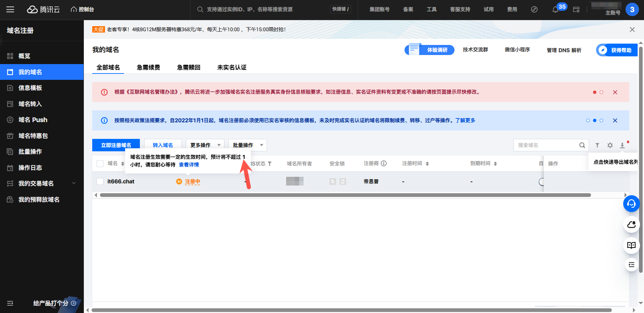Open the 客服支持 menu
The width and height of the screenshot is (644, 313).
coord(460,9)
